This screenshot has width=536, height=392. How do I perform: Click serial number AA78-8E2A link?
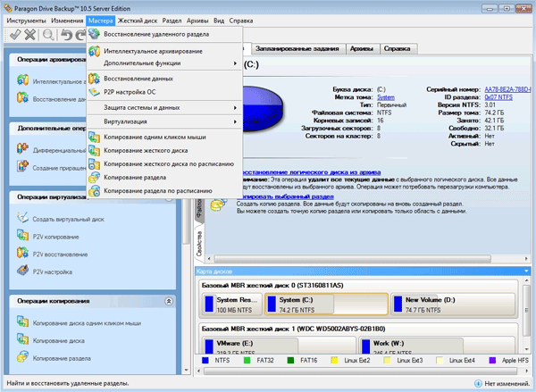507,89
